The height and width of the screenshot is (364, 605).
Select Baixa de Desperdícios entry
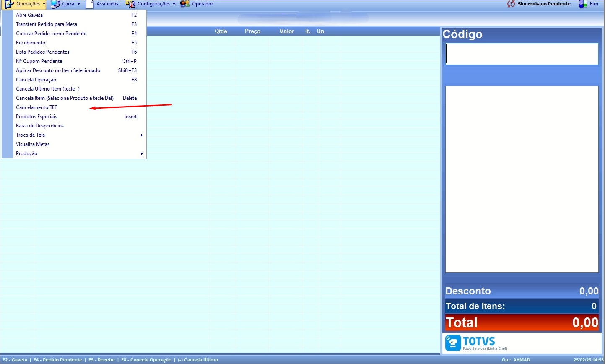74,126
